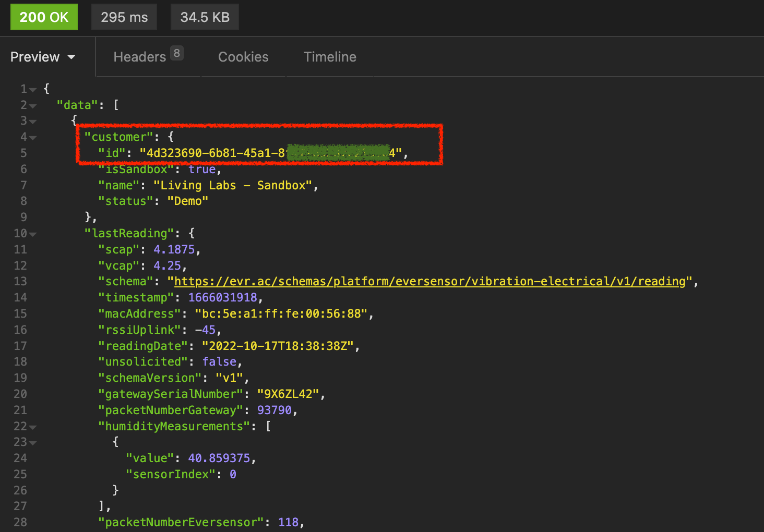Open the evr.ac schema URL link
Screen dimensions: 764x532
(429, 282)
